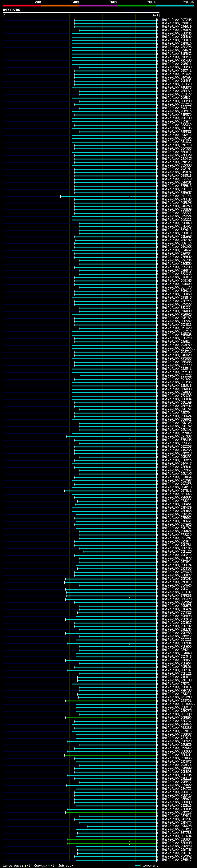Viewport: 197px width, 868px height.
Task: Click the long alignment bar for UniRef100_A1IIE4
Action: (109, 196)
